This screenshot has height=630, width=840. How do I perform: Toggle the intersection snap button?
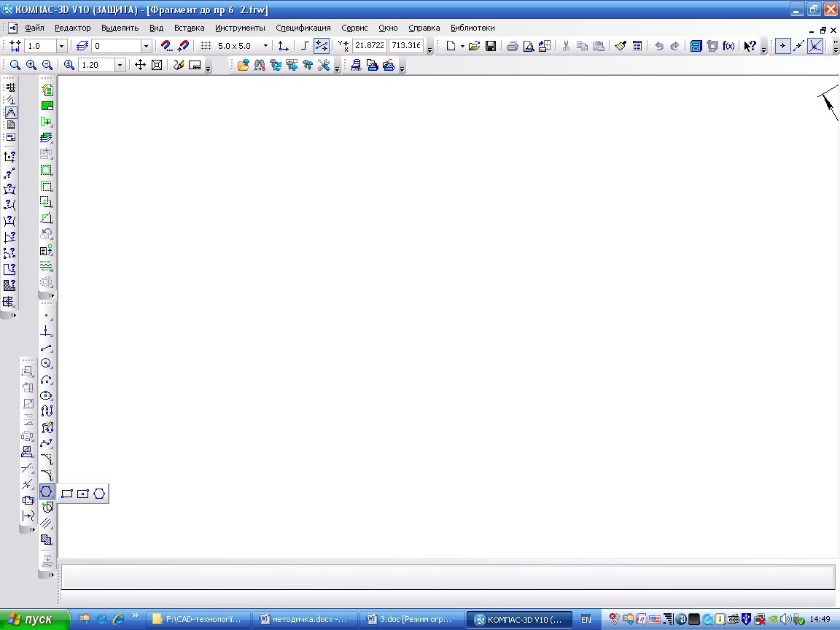click(814, 46)
